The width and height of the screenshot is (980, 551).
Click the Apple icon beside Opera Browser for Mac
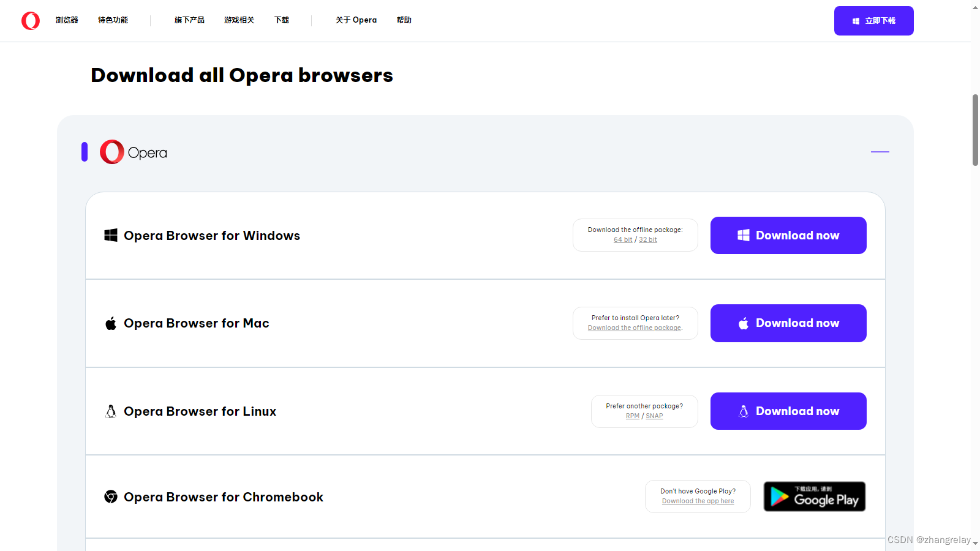(x=111, y=323)
